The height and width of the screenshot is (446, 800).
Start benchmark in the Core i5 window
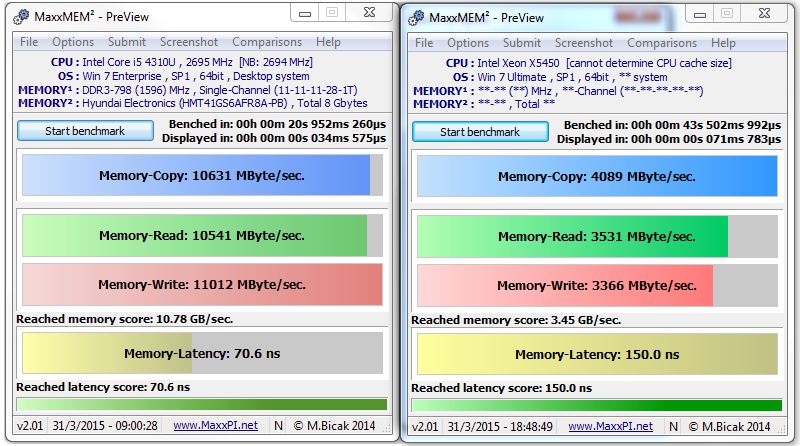(x=85, y=131)
